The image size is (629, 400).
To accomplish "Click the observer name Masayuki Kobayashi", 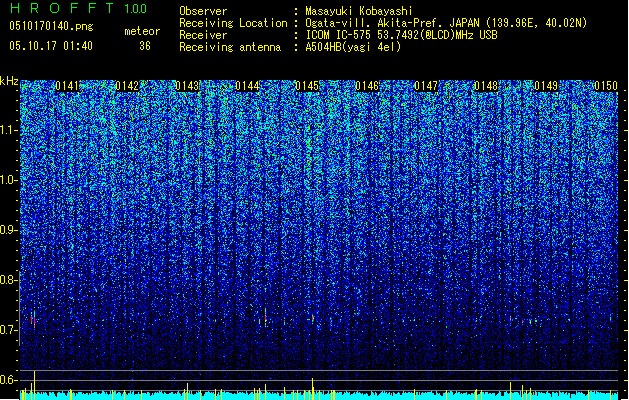I will [x=359, y=11].
